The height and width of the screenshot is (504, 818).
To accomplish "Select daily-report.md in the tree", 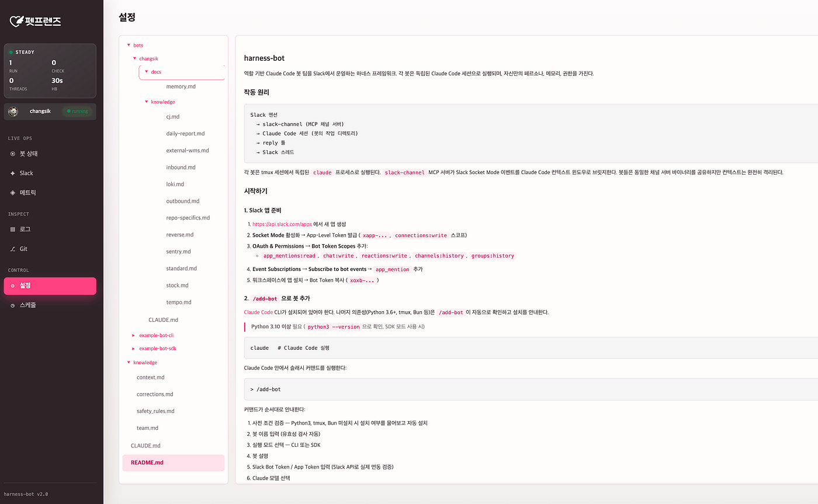I will click(x=185, y=134).
